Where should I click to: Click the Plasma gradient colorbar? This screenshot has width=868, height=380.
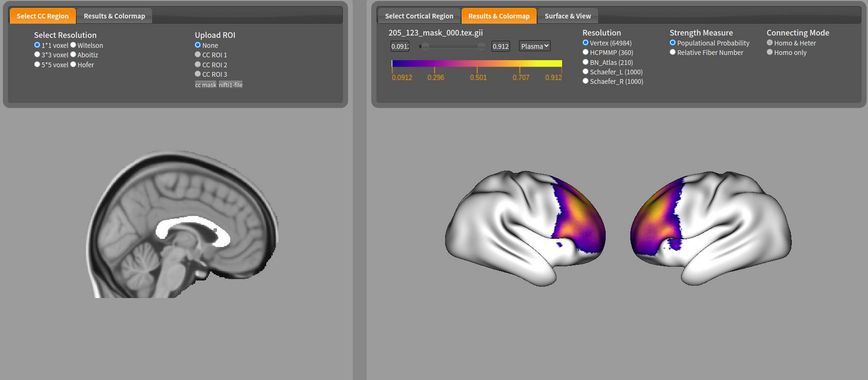[476, 63]
